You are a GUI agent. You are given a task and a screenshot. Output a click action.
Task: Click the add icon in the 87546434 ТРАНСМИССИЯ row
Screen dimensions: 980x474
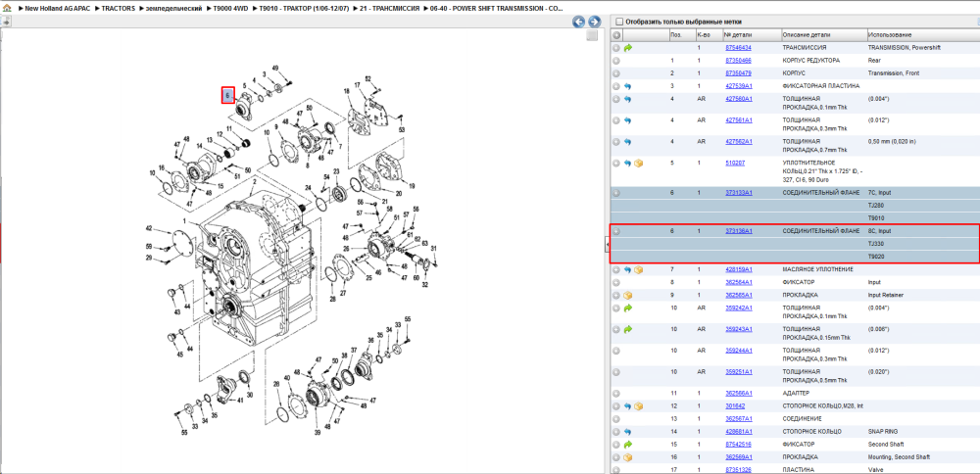pyautogui.click(x=616, y=47)
